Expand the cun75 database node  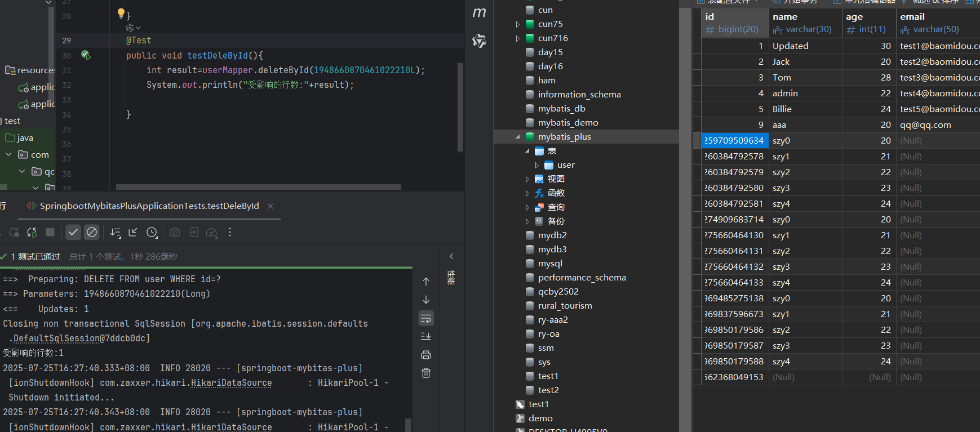pos(518,24)
